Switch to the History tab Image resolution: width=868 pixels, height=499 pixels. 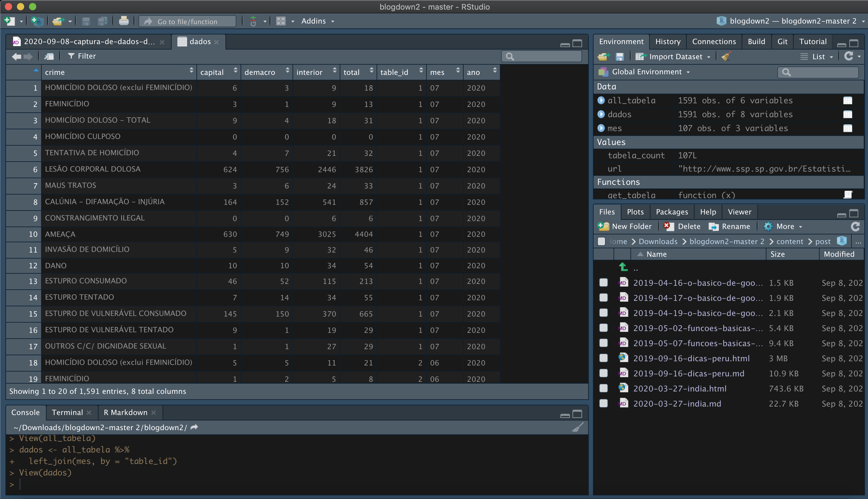tap(667, 41)
